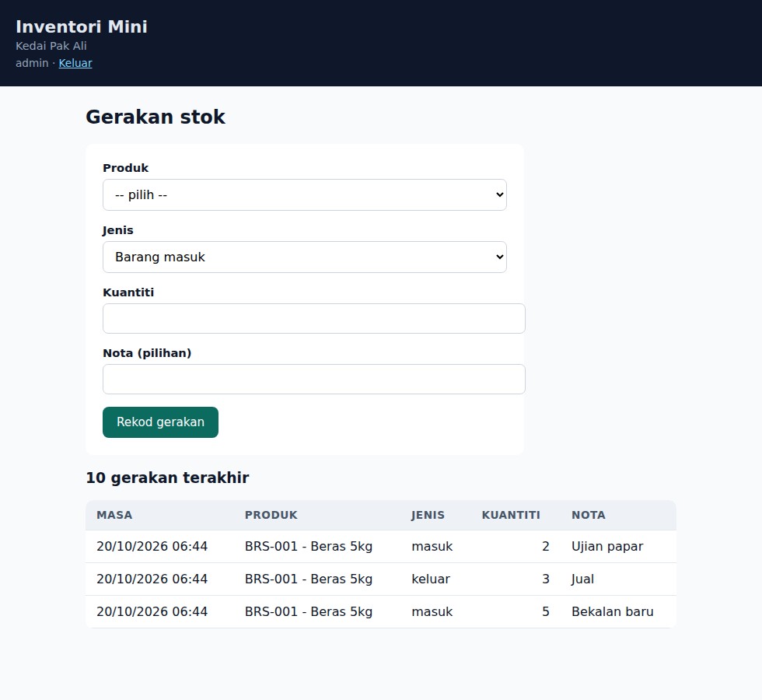Expand the Jenis dropdown showing Barang masuk
The image size is (762, 700).
point(305,257)
